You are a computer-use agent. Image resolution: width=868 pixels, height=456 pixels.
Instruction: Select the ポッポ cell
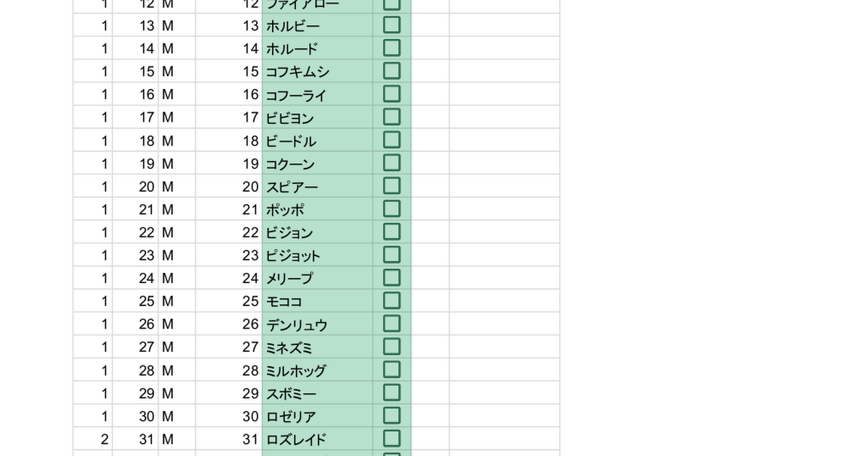[317, 209]
